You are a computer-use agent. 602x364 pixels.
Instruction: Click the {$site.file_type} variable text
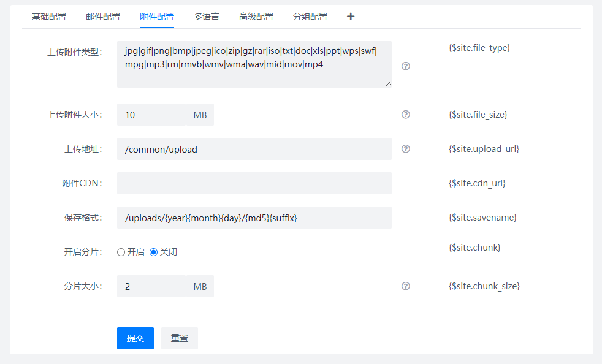click(479, 48)
